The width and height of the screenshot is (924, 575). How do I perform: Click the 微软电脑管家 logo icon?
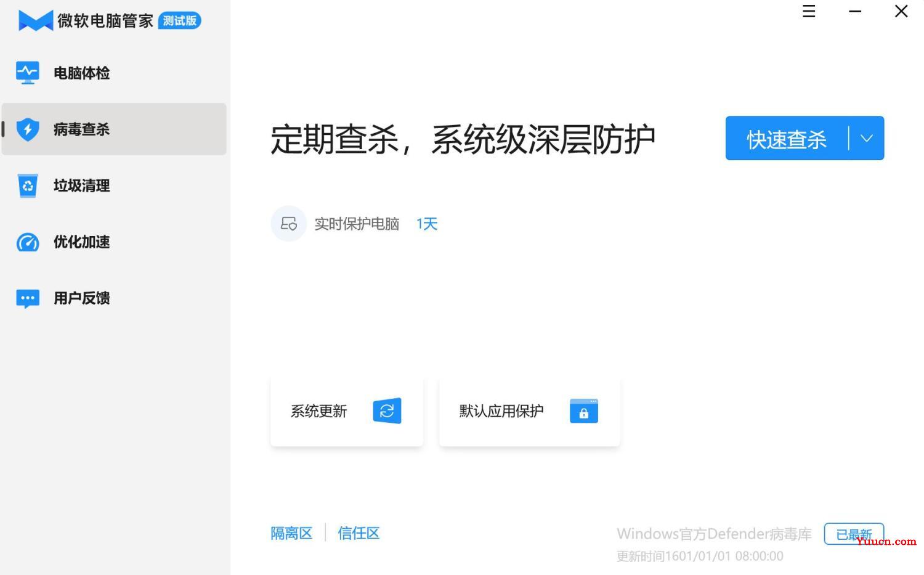pyautogui.click(x=36, y=21)
